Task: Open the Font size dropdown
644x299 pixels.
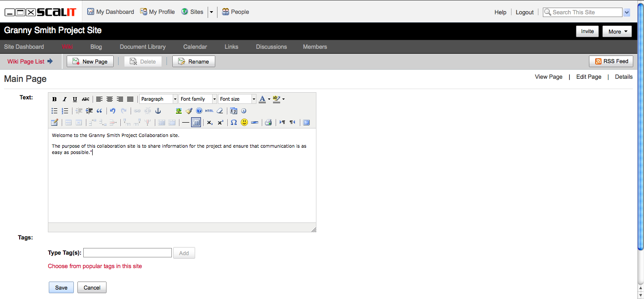Action: click(x=237, y=99)
